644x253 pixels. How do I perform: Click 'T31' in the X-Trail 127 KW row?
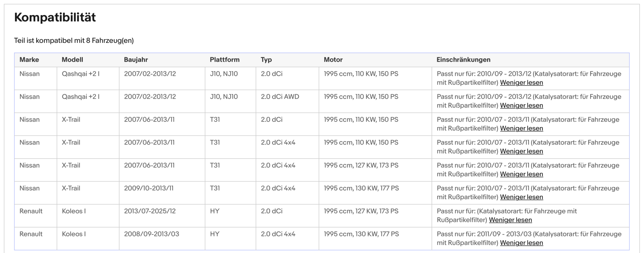coord(215,165)
